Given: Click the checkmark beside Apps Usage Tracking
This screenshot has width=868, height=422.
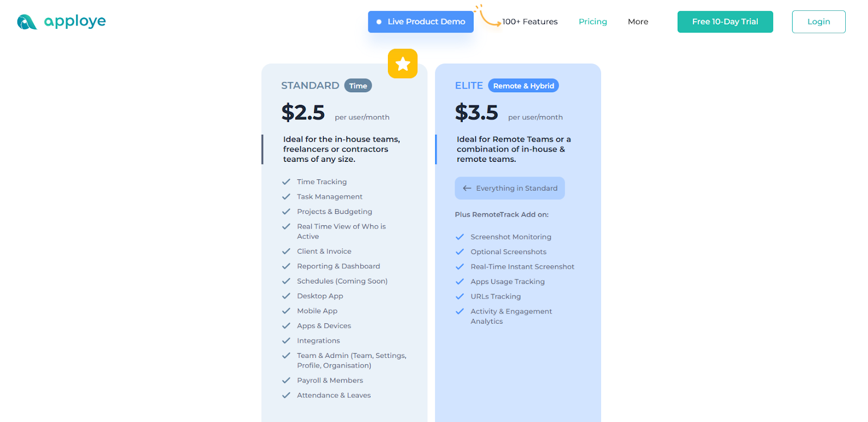Looking at the screenshot, I should pyautogui.click(x=459, y=282).
